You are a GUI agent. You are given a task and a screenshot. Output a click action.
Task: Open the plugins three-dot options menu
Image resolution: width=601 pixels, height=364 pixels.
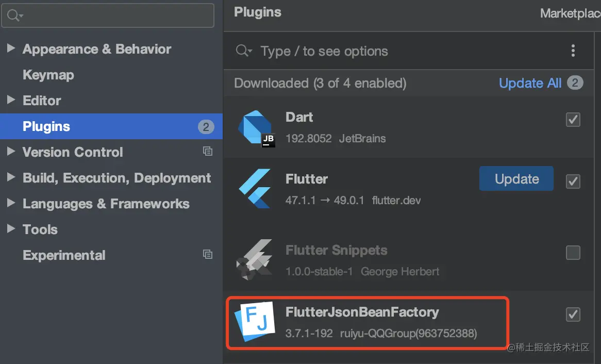click(x=573, y=51)
